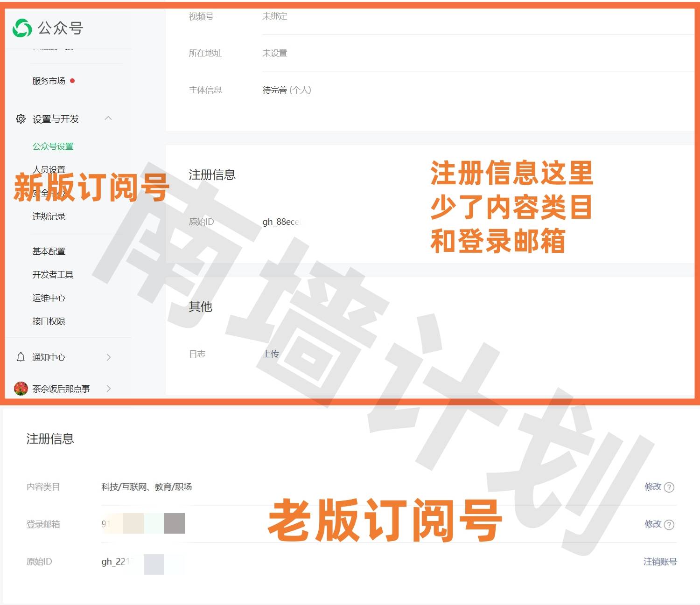Go to 违规记录 page
This screenshot has height=605, width=700.
click(x=49, y=216)
